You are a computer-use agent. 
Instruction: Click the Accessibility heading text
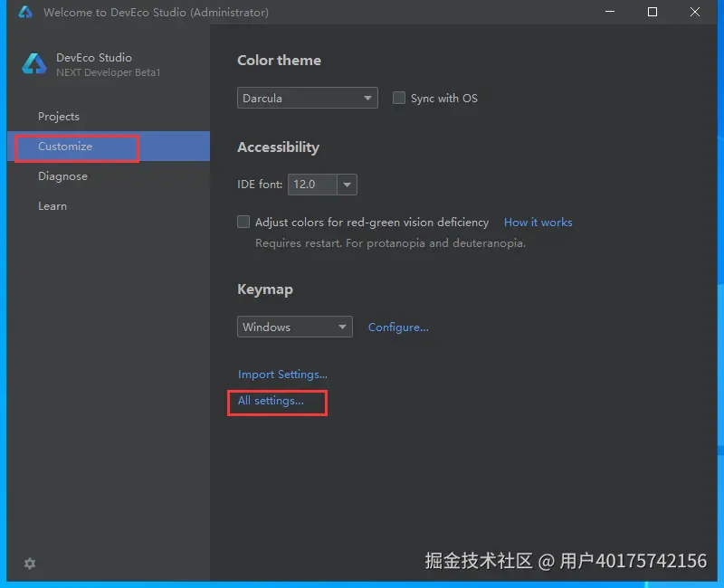(x=278, y=147)
